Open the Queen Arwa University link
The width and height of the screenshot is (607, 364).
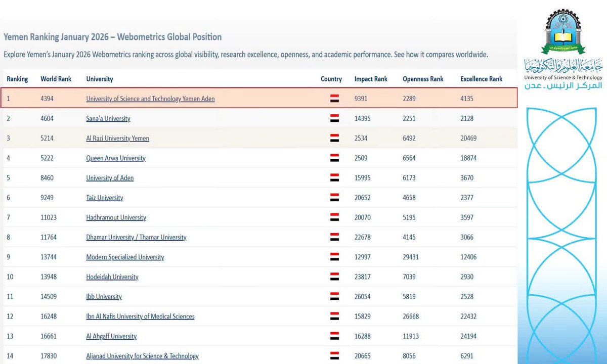tap(116, 158)
